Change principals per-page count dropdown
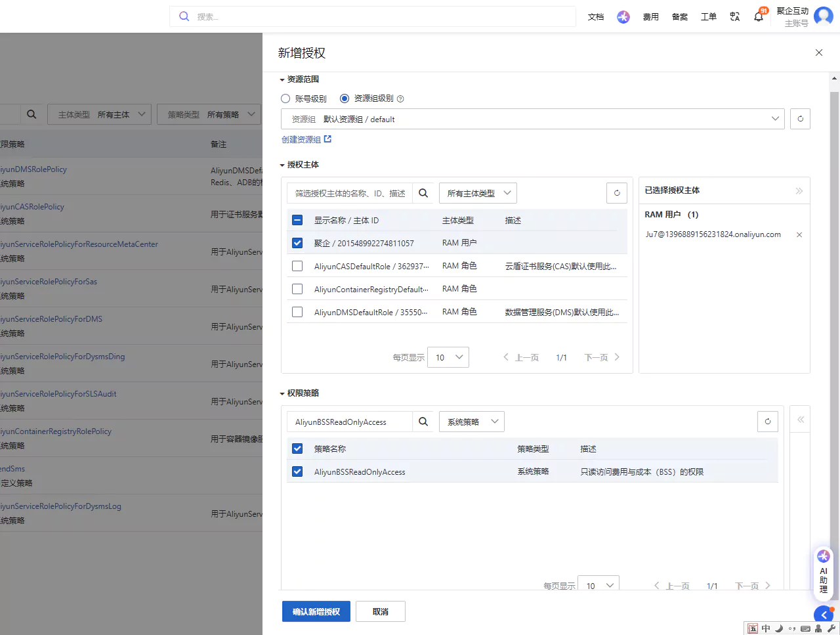Image resolution: width=840 pixels, height=635 pixels. tap(448, 357)
